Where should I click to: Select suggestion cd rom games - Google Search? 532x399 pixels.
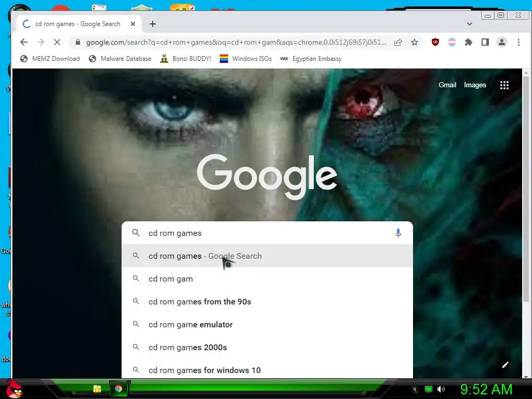tap(267, 256)
